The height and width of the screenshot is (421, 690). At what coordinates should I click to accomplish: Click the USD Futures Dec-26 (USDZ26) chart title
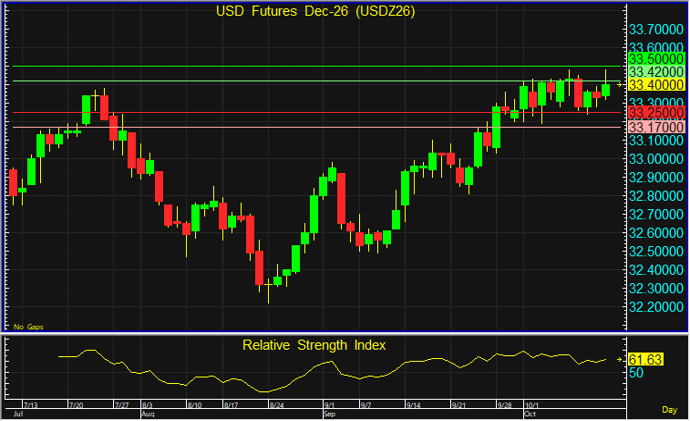point(316,11)
